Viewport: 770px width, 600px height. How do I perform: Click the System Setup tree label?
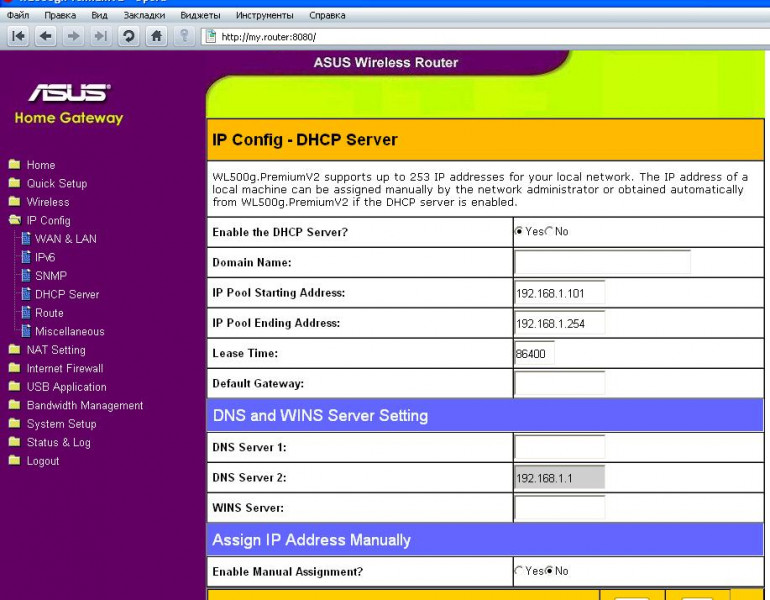tap(61, 424)
